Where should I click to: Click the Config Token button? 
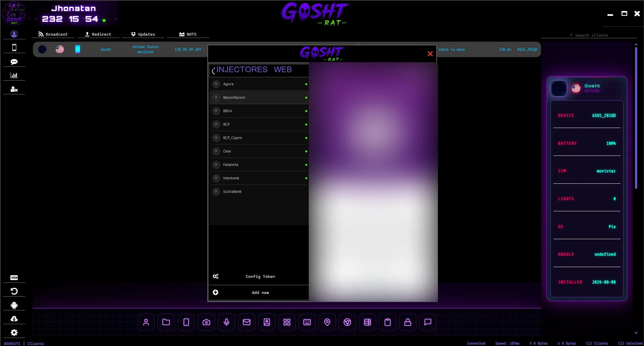[x=259, y=276]
